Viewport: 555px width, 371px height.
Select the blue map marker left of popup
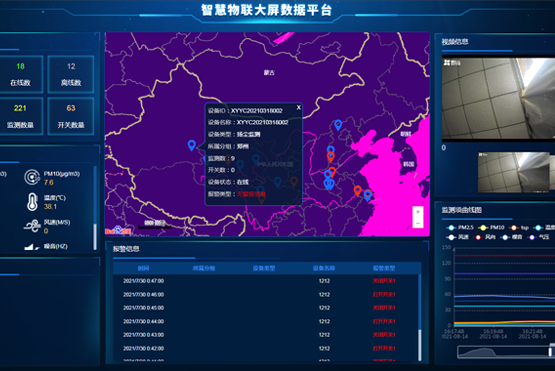tap(191, 145)
